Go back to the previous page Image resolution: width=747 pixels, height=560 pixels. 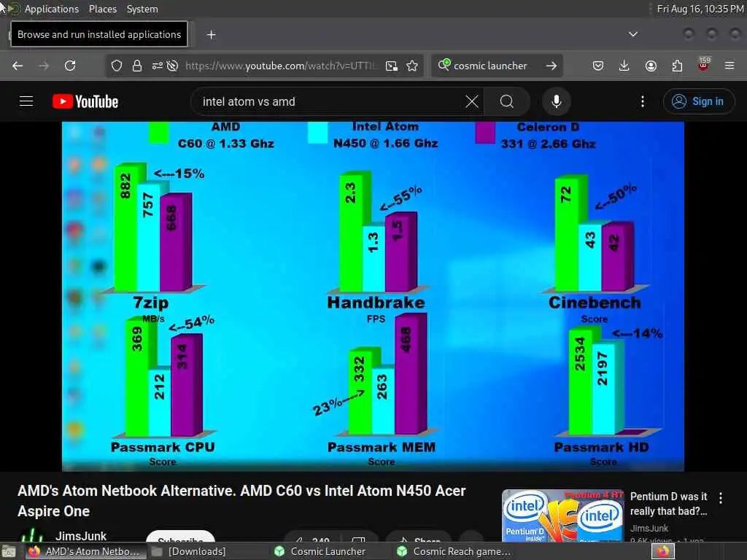18,66
